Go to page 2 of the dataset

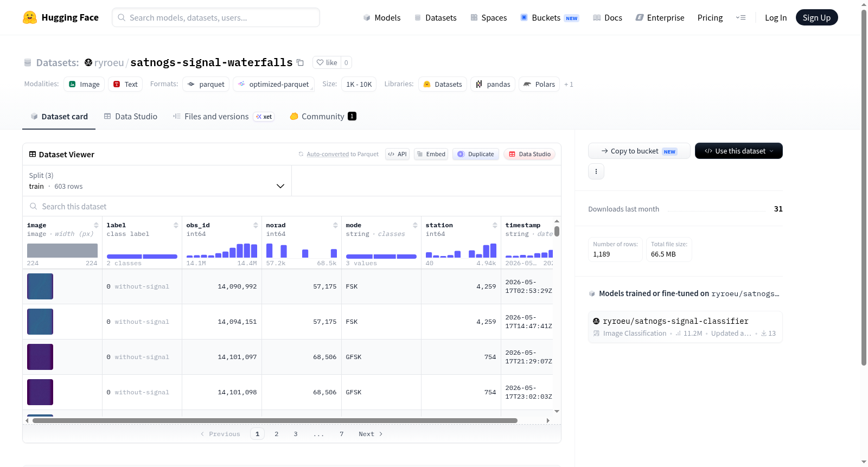tap(277, 434)
